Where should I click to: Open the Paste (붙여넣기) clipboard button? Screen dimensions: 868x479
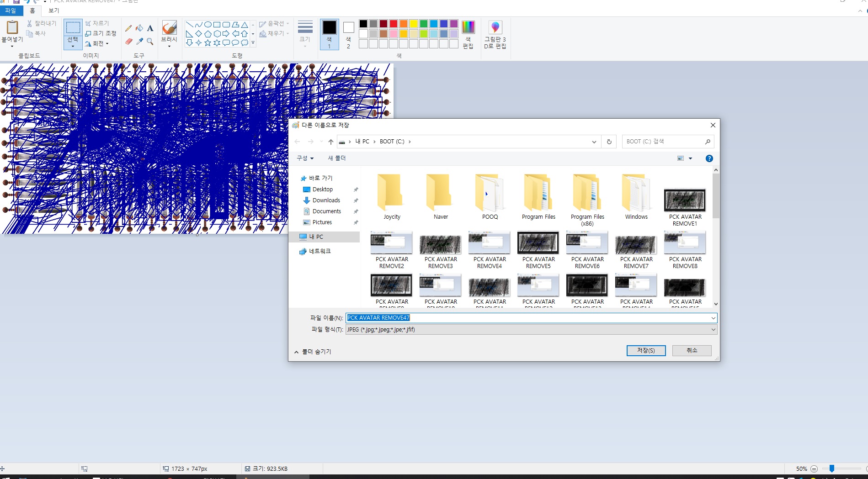[12, 33]
